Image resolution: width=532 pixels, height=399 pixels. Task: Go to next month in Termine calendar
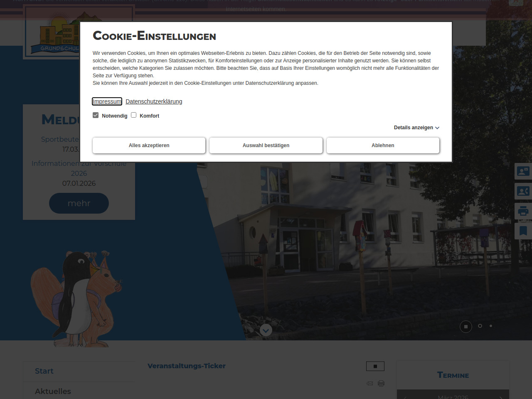point(501,397)
